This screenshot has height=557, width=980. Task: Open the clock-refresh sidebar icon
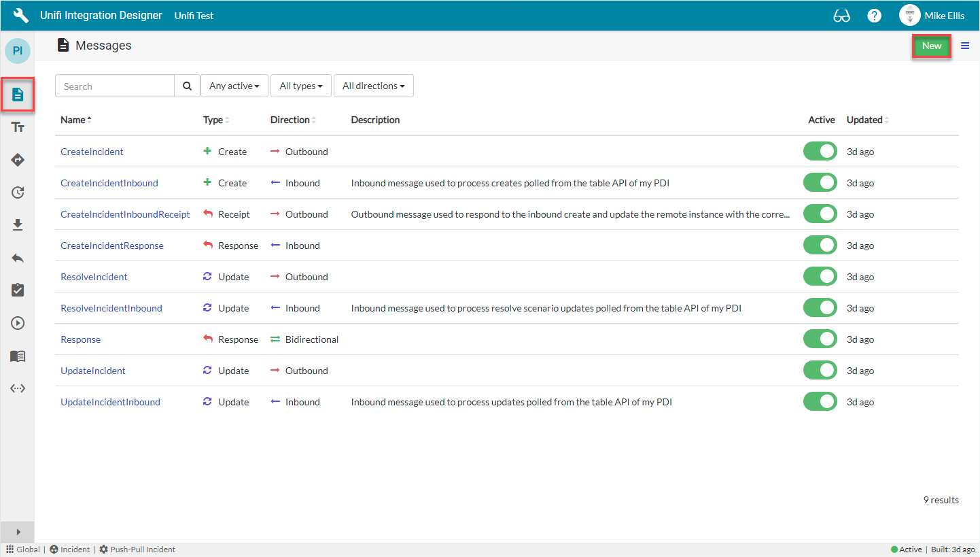pyautogui.click(x=18, y=192)
